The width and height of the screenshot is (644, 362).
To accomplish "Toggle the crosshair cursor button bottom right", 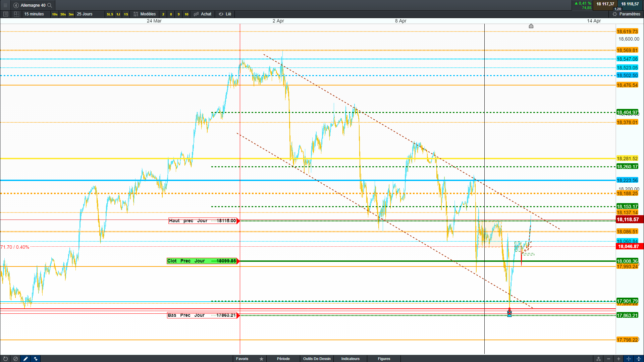I will [629, 359].
